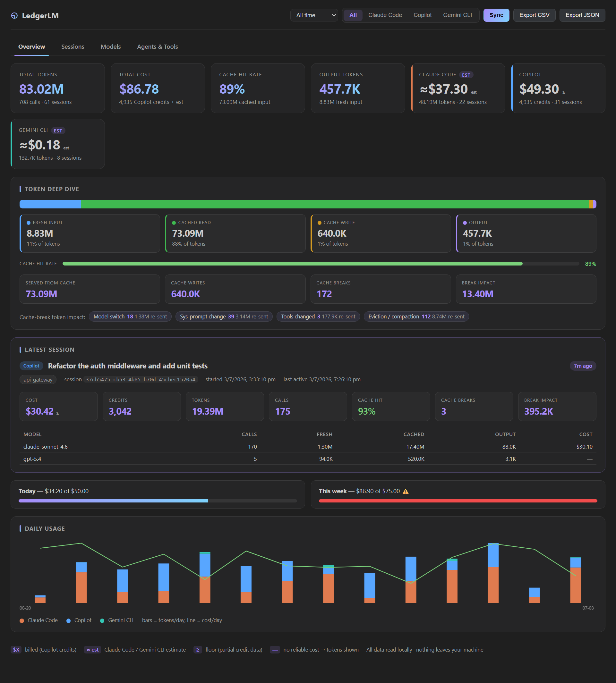616x683 pixels.
Task: Click the Claude Code legend dot
Action: click(x=22, y=620)
